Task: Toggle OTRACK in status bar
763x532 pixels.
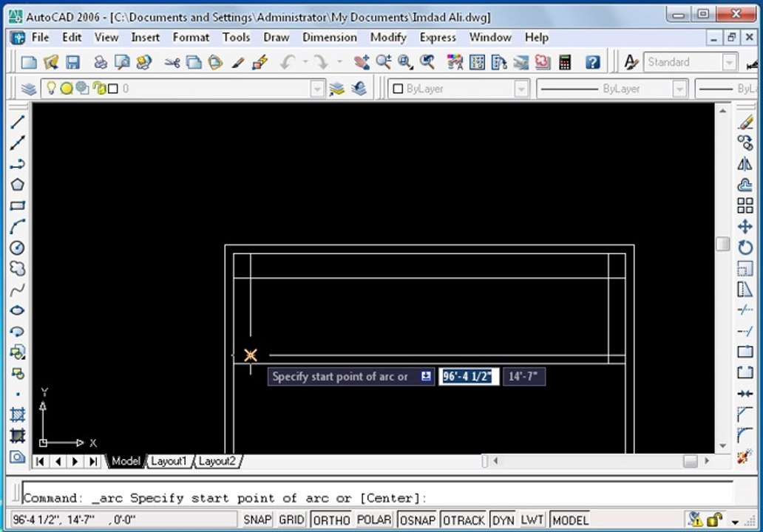Action: click(464, 520)
